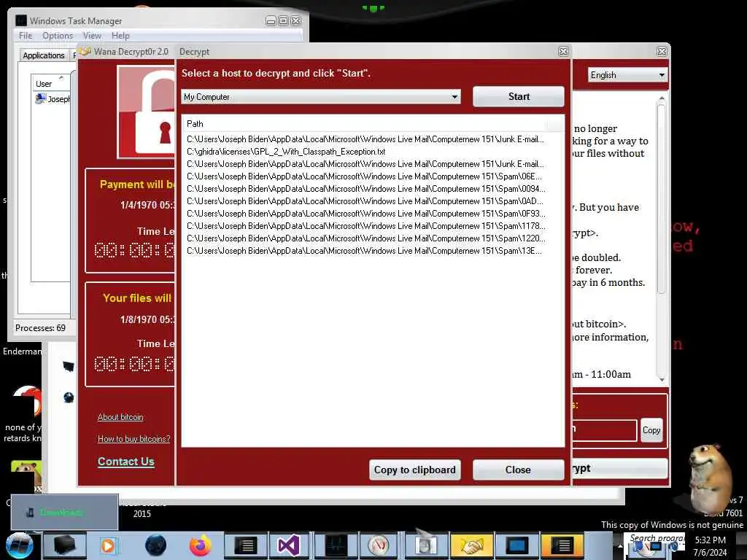The height and width of the screenshot is (560, 747).
Task: Select the path row ending Spam\0F93...
Action: (366, 214)
